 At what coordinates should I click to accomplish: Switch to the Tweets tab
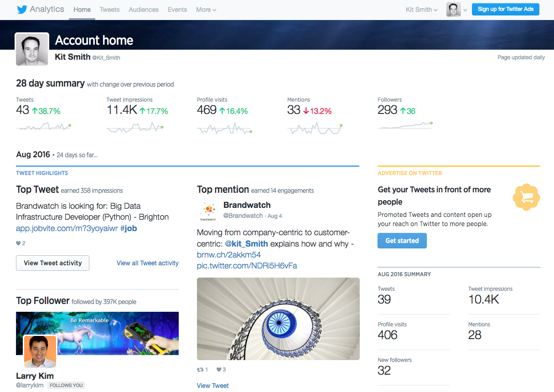pos(109,10)
